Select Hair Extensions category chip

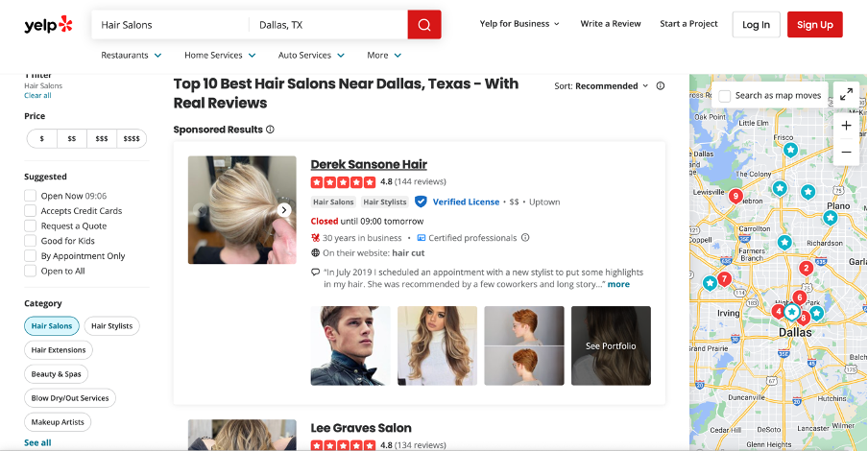coord(59,349)
